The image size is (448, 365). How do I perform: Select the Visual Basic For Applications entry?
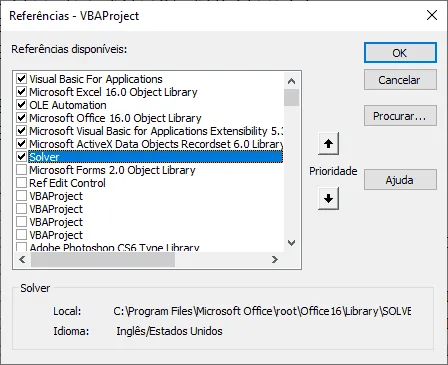[96, 79]
